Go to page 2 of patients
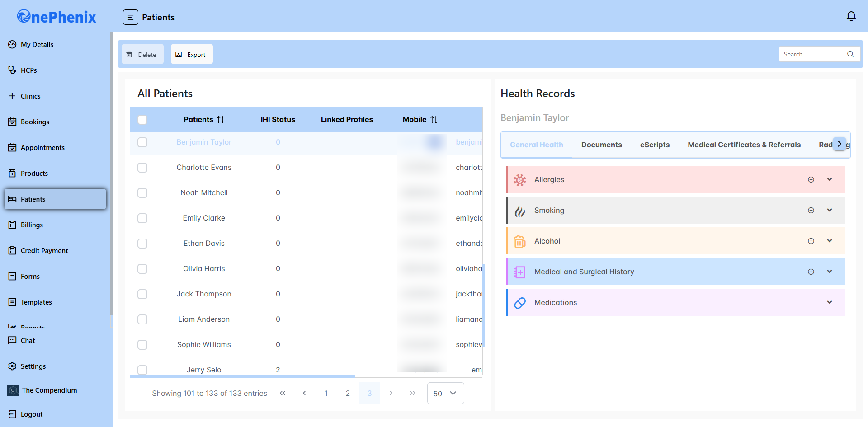This screenshot has height=427, width=868. [x=348, y=393]
